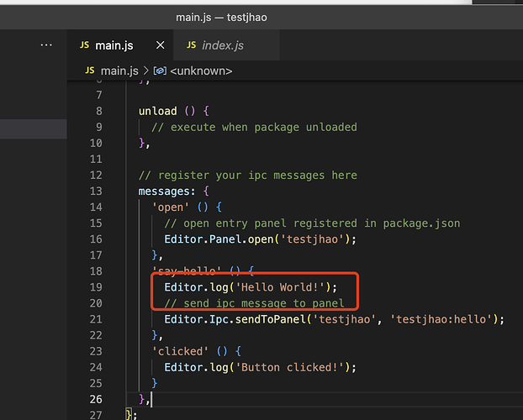Viewport: 523px width, 420px height.
Task: Open the <unknown> symbol breadcrumb dropdown
Action: pos(200,71)
